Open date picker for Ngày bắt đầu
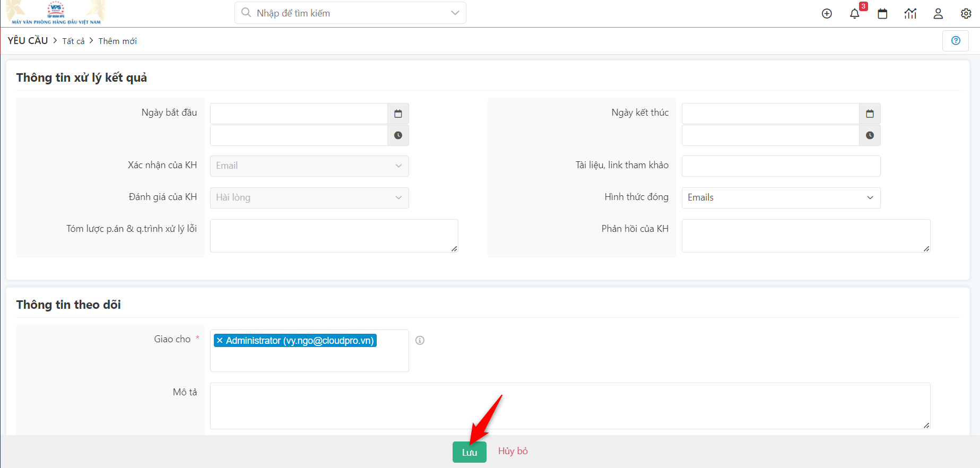Image resolution: width=980 pixels, height=468 pixels. pyautogui.click(x=398, y=114)
